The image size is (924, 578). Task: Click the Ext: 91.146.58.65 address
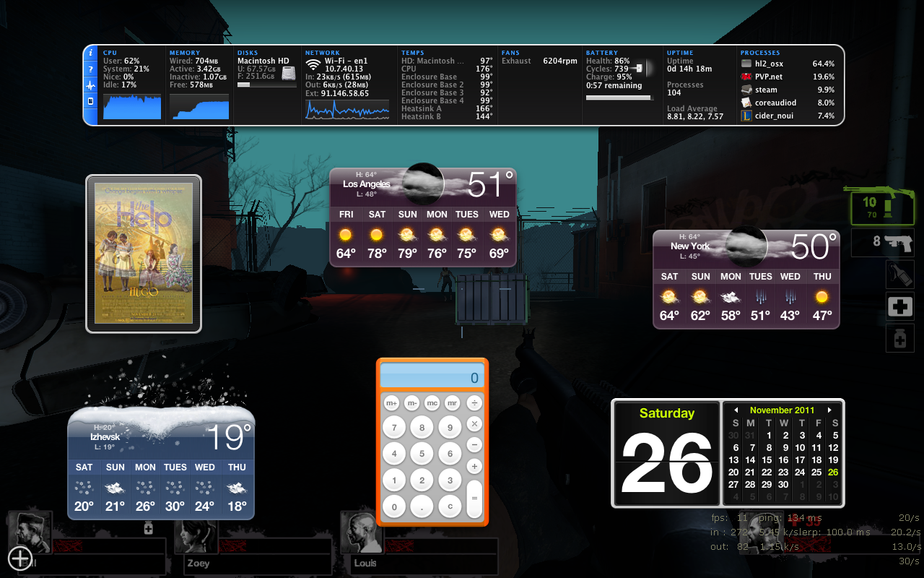(337, 93)
